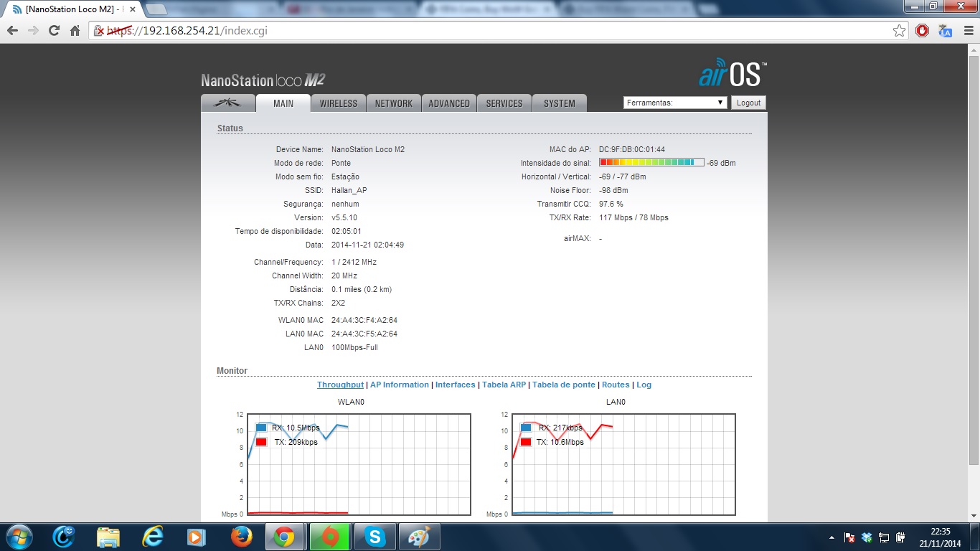
Task: Launch Internet Explorer from the taskbar
Action: tap(152, 537)
